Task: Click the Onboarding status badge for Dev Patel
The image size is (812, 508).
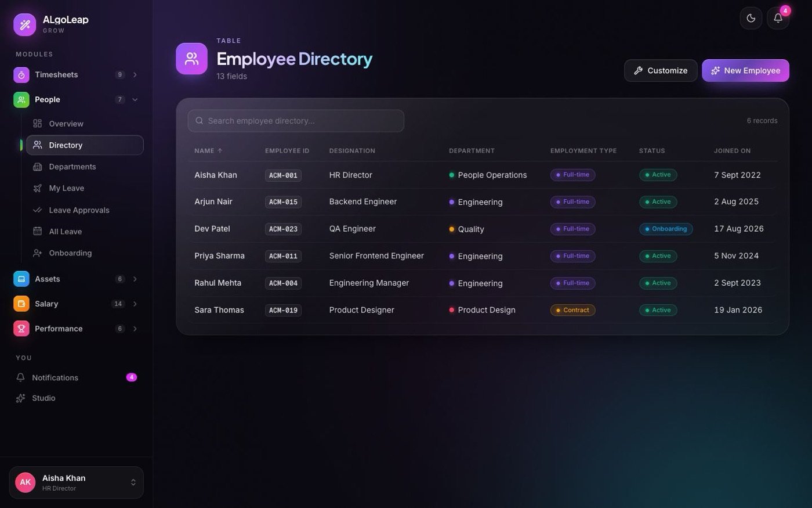Action: pyautogui.click(x=666, y=229)
